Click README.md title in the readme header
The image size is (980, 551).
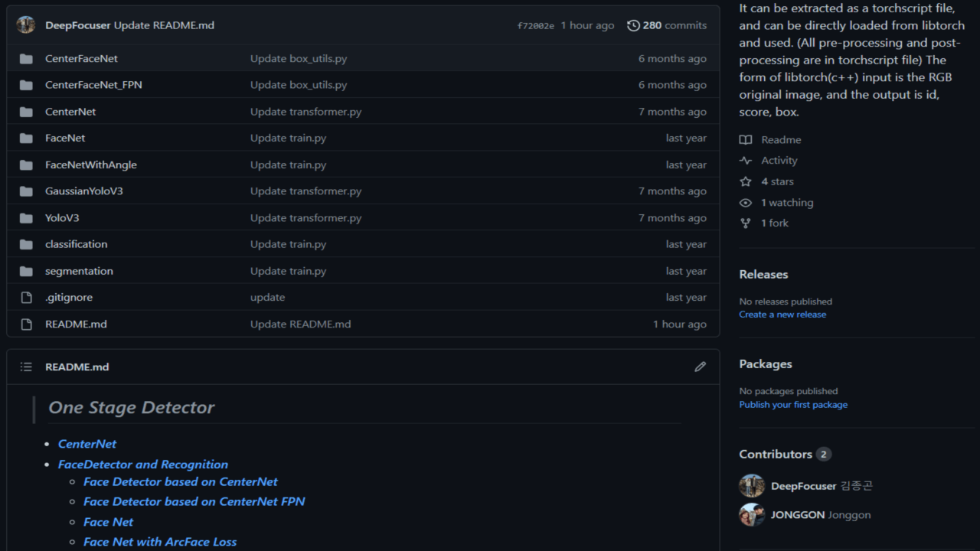[77, 367]
